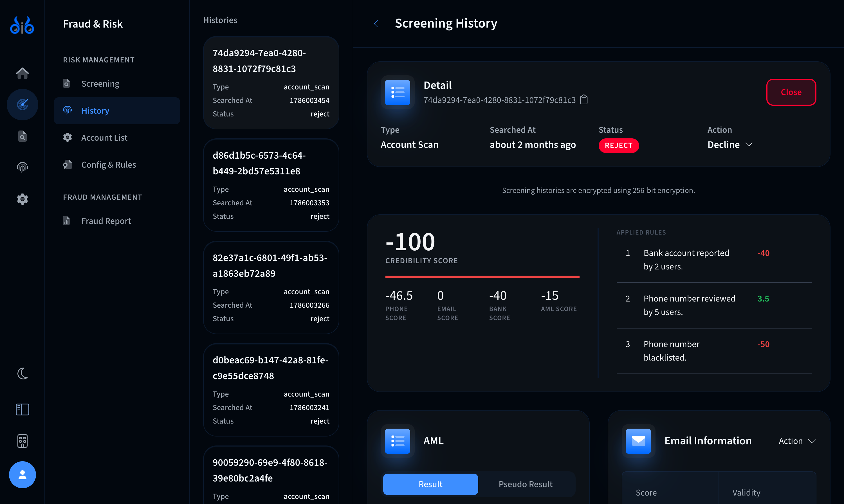Switch to the Result tab
844x504 pixels.
click(430, 484)
